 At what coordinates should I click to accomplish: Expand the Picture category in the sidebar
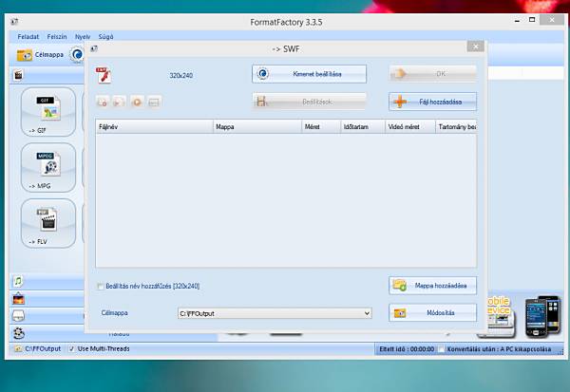[47, 299]
